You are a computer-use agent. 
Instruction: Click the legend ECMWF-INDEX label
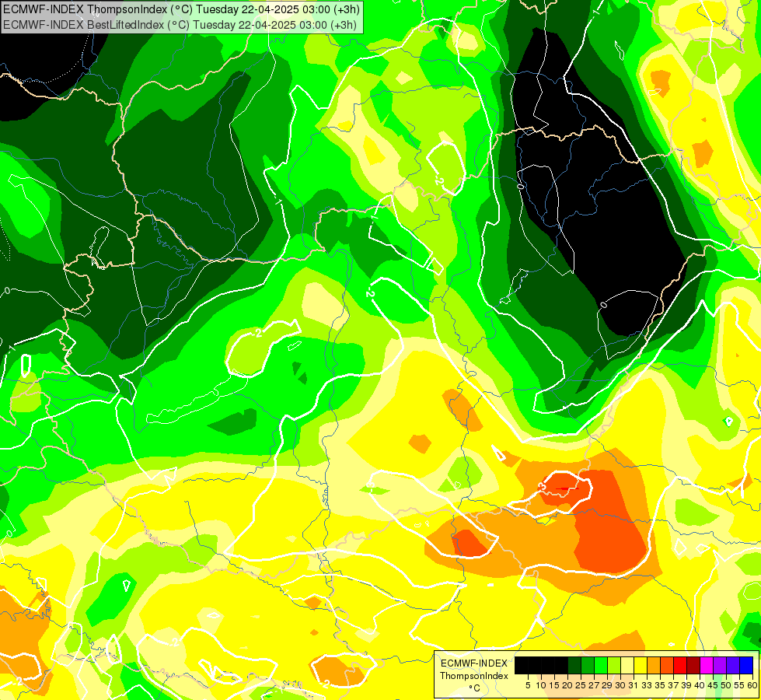(x=473, y=663)
